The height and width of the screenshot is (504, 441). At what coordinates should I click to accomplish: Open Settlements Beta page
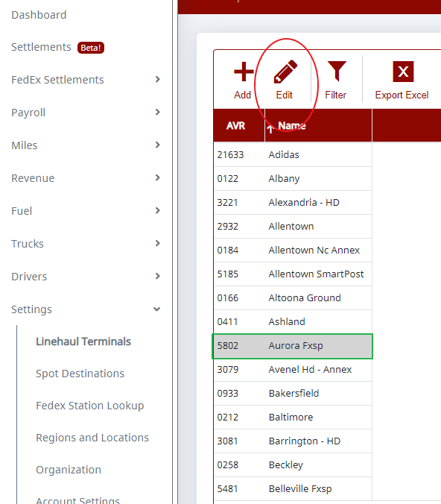58,47
